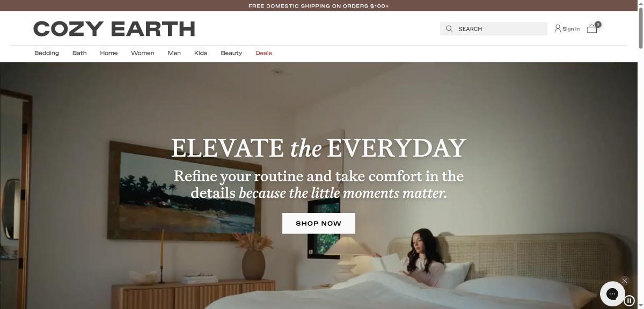This screenshot has height=309, width=644.
Task: Open the Kids category
Action: point(201,53)
